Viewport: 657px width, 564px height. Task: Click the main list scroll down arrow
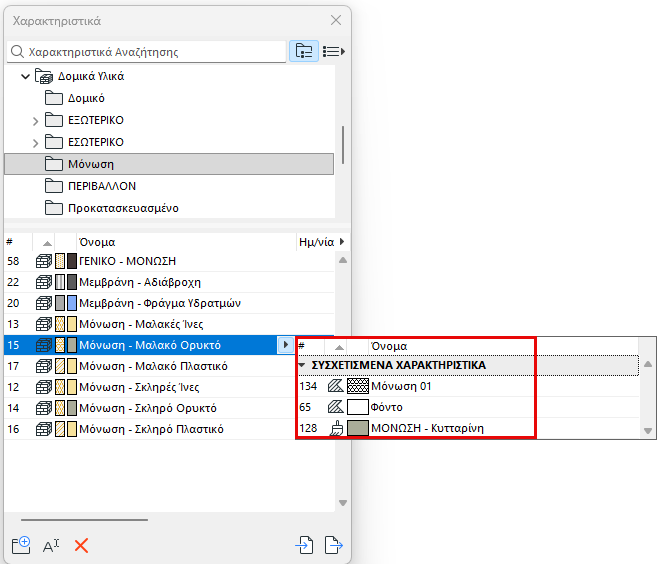343,503
